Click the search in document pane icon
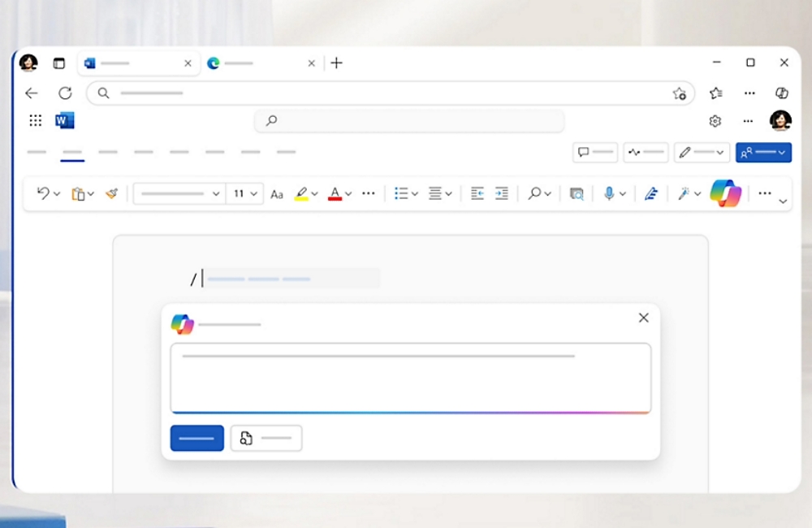The height and width of the screenshot is (528, 812). click(577, 194)
